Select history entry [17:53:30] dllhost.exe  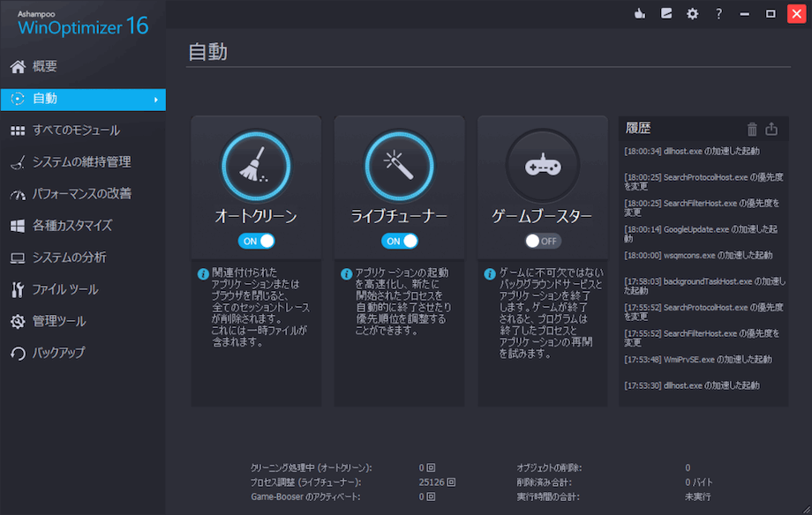[x=692, y=385]
